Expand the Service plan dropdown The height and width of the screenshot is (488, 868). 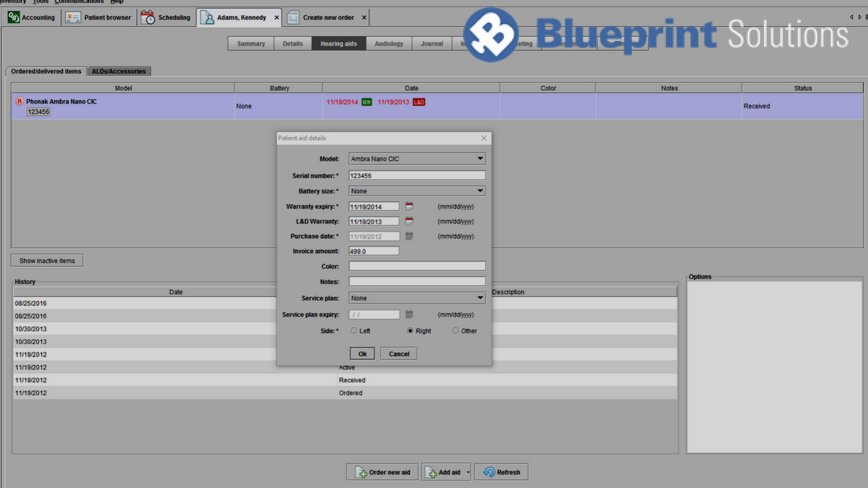(480, 298)
